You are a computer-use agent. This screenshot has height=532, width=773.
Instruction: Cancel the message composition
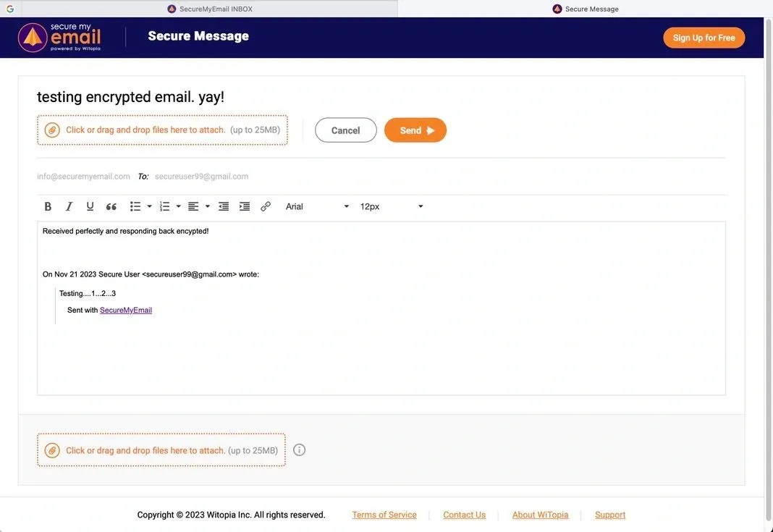click(x=346, y=130)
